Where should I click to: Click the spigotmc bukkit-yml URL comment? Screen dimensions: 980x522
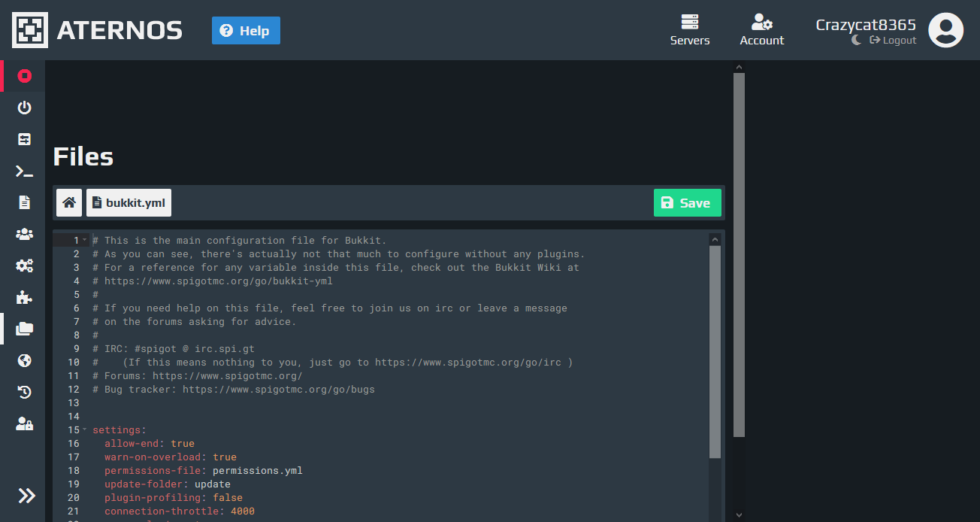click(x=213, y=281)
